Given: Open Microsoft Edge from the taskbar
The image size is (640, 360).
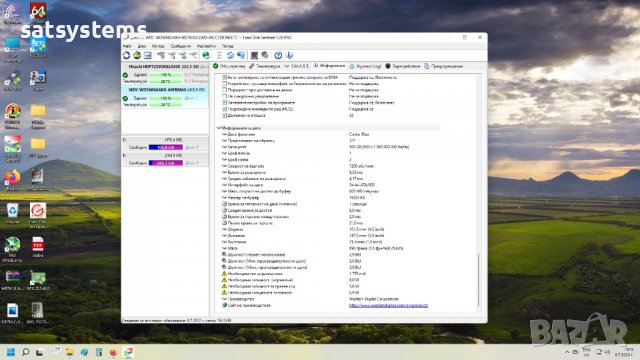Looking at the screenshot, I should (x=84, y=352).
